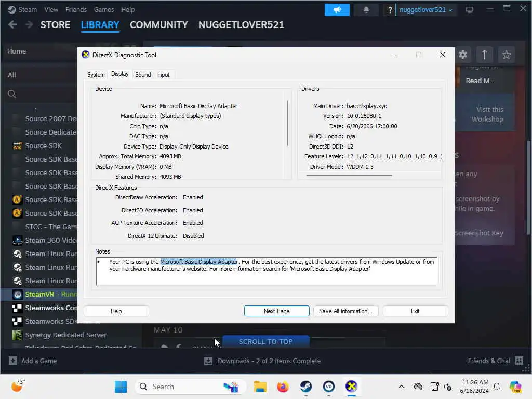Click the Steam 360 Video Player icon
The height and width of the screenshot is (399, 532).
[17, 240]
